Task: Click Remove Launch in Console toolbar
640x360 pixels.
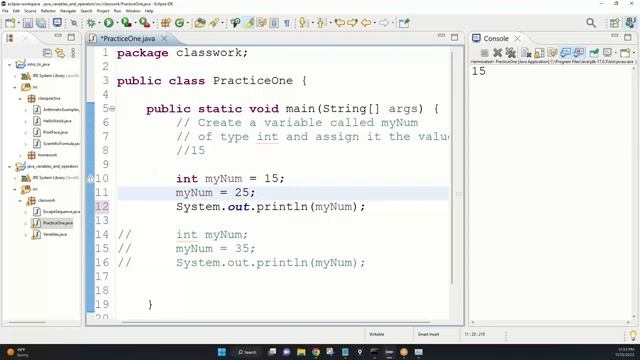Action: [497, 53]
